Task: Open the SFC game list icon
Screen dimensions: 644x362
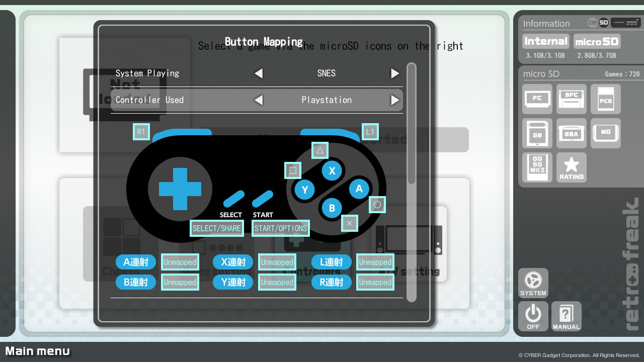Action: (571, 99)
